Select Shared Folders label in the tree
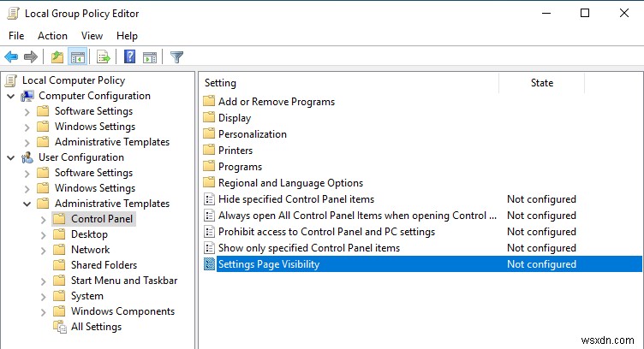 point(104,265)
